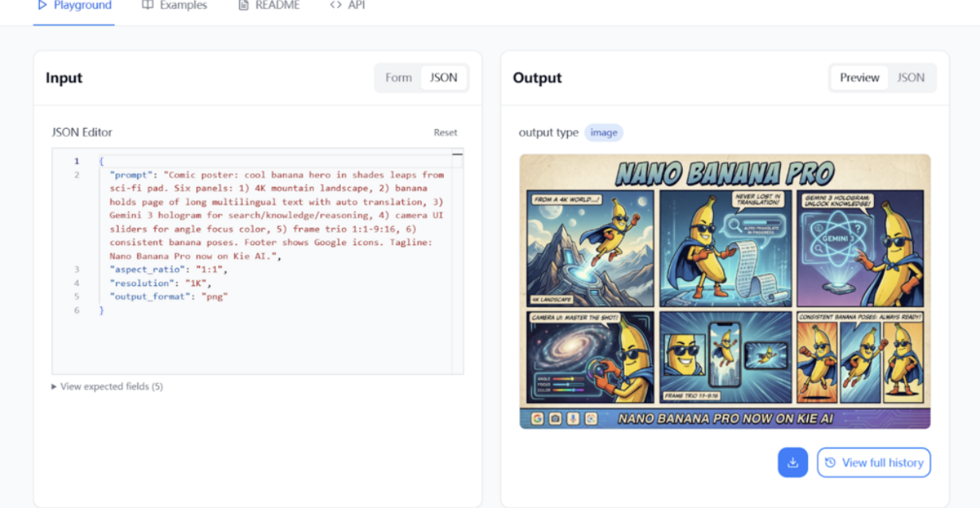Viewport: 980px width, 508px height.
Task: Click the "JSON Editor" label
Action: point(82,132)
